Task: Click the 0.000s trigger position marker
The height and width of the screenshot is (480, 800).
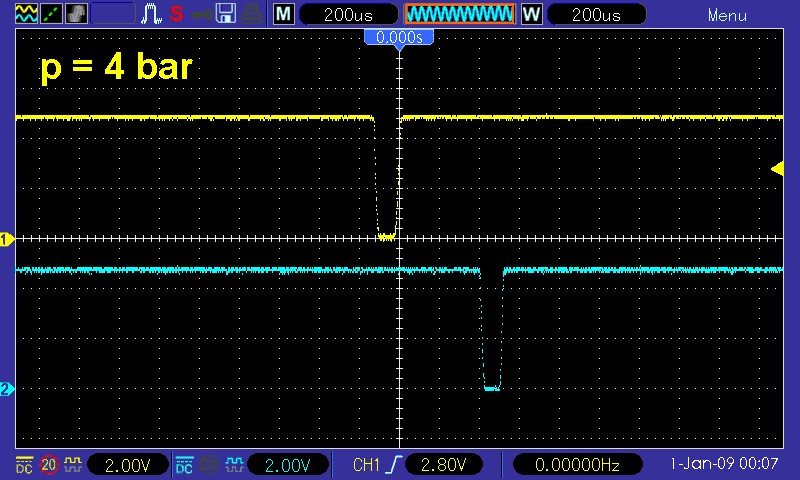Action: point(399,37)
